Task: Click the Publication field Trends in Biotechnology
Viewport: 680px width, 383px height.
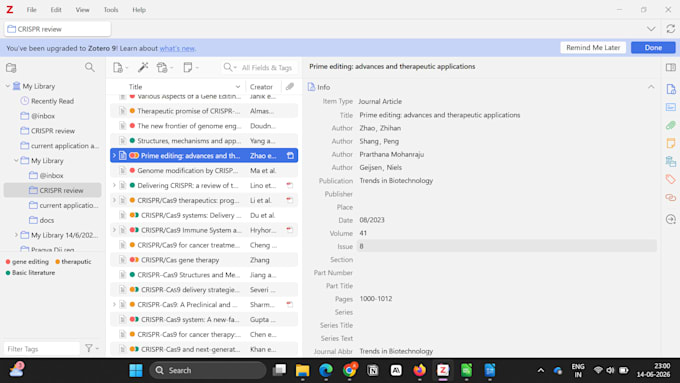Action: point(396,180)
